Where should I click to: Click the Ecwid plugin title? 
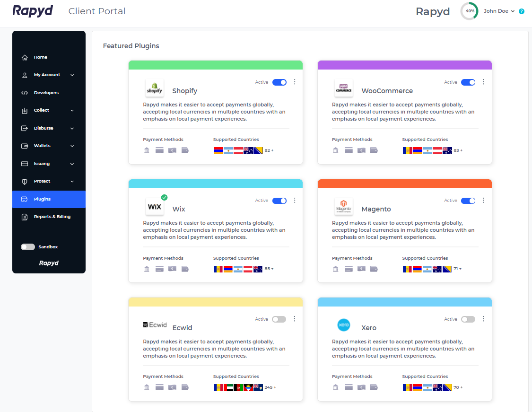tap(182, 328)
